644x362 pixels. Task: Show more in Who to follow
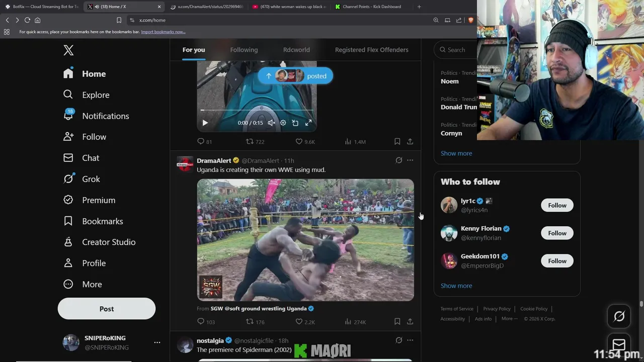[456, 286]
